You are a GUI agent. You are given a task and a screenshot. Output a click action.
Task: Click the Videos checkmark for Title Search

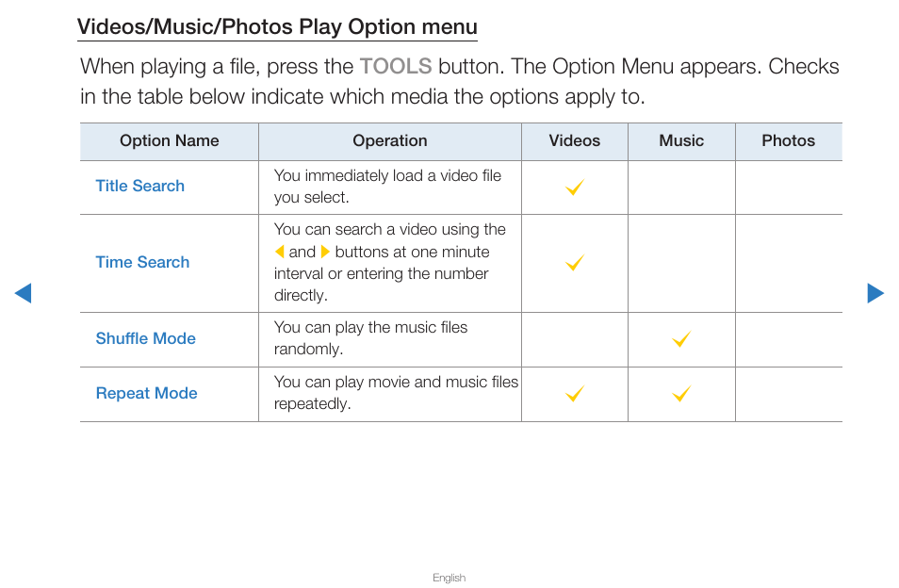pyautogui.click(x=575, y=187)
